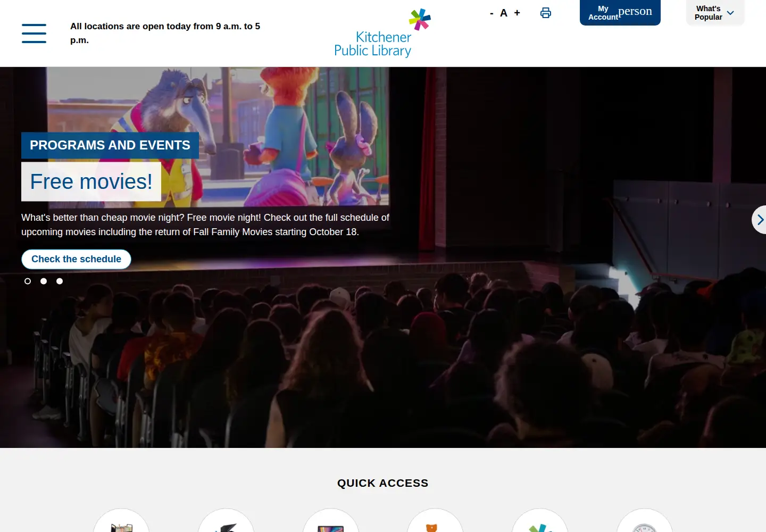Open the hamburger navigation menu

[34, 33]
